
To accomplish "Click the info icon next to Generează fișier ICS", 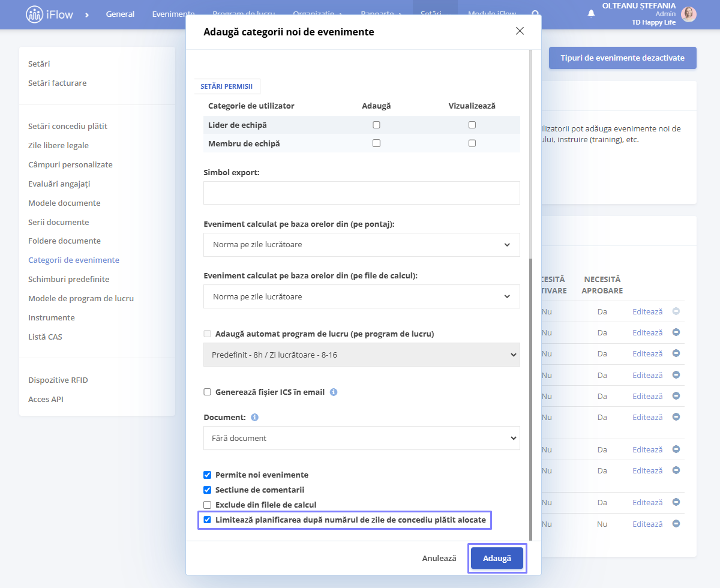I will click(334, 392).
